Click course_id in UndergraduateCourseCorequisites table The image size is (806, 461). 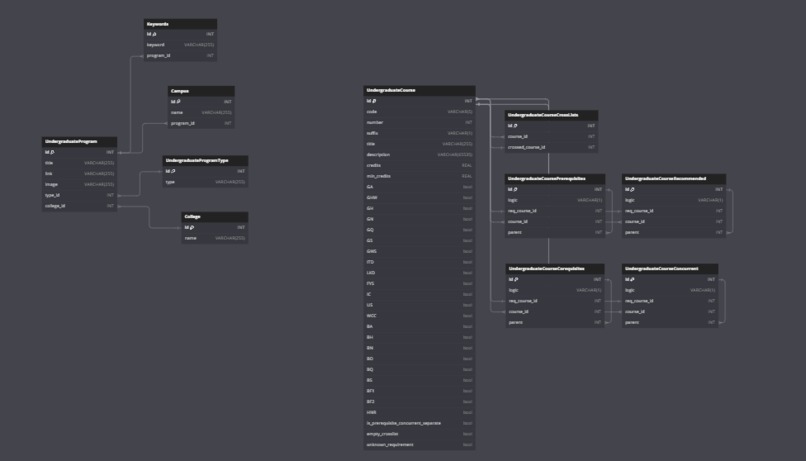[555, 312]
